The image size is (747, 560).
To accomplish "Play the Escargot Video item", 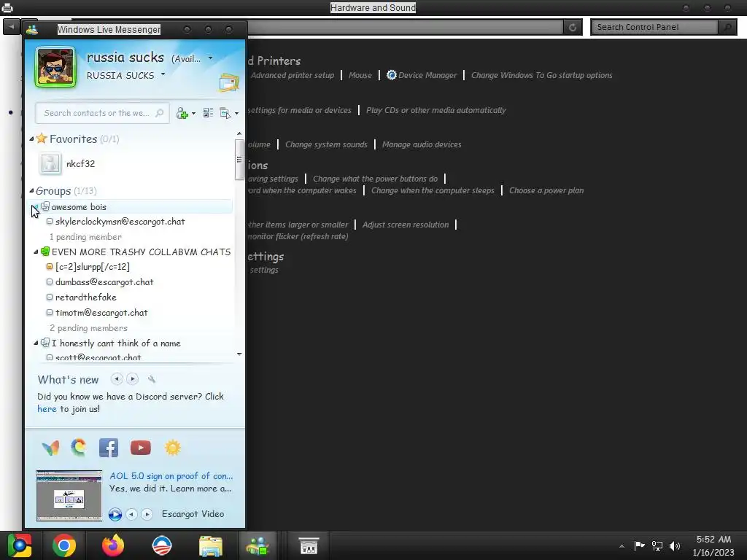I will (x=115, y=514).
